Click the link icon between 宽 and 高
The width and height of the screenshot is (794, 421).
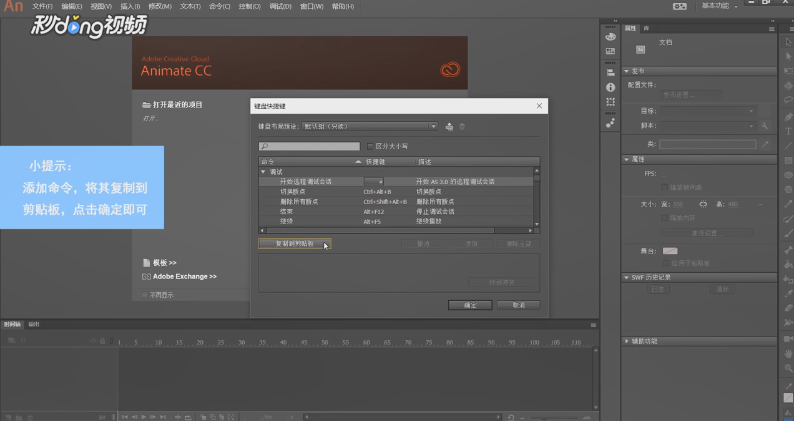[703, 204]
